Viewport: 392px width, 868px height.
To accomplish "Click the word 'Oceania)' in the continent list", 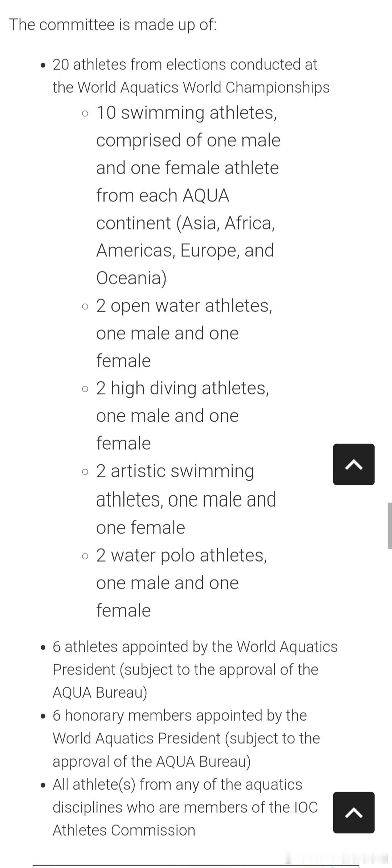I will point(131,278).
